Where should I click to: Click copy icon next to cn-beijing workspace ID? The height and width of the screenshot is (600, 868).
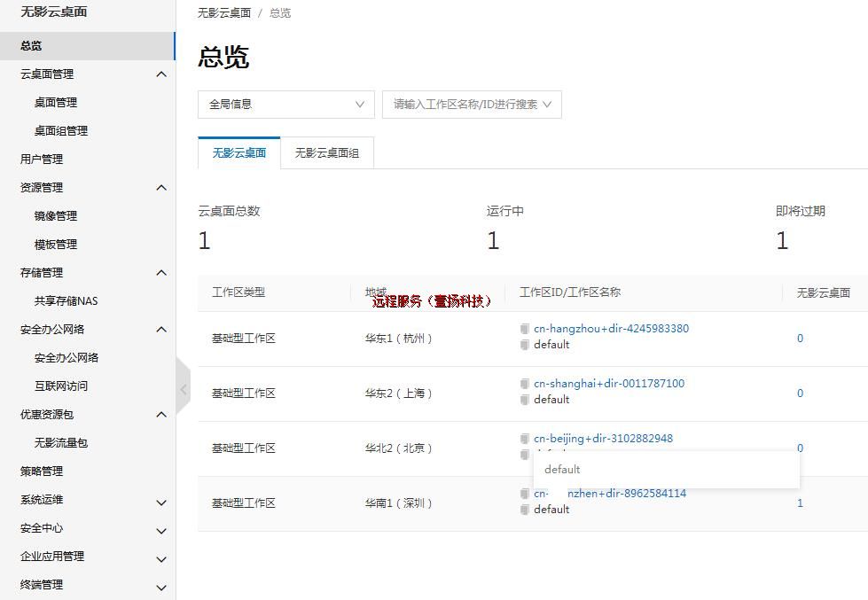525,439
